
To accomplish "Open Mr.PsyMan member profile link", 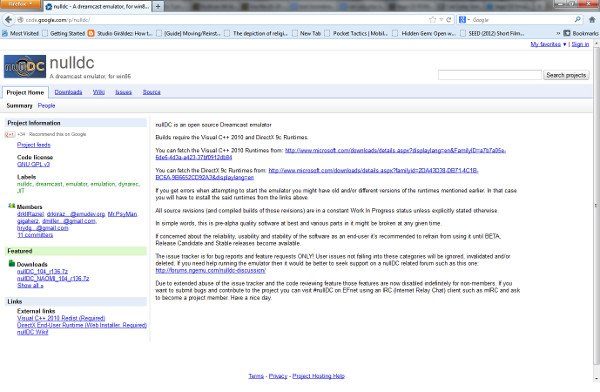I will point(122,214).
